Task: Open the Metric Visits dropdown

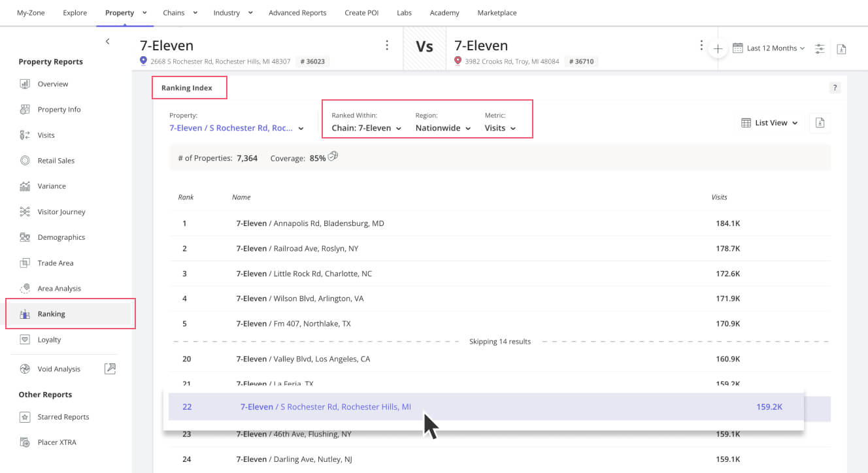Action: (x=500, y=128)
